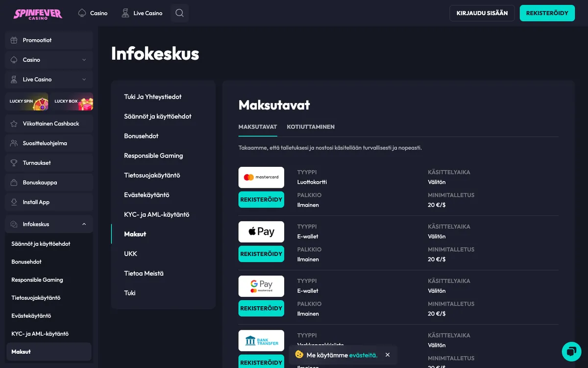Click Rekisteröidy under the Apple Pay logo

261,254
